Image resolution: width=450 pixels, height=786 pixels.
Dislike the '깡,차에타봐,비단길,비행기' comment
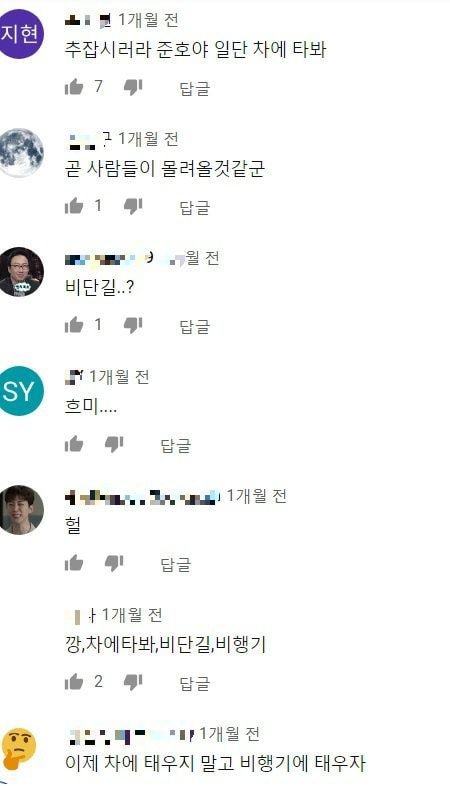tap(133, 682)
